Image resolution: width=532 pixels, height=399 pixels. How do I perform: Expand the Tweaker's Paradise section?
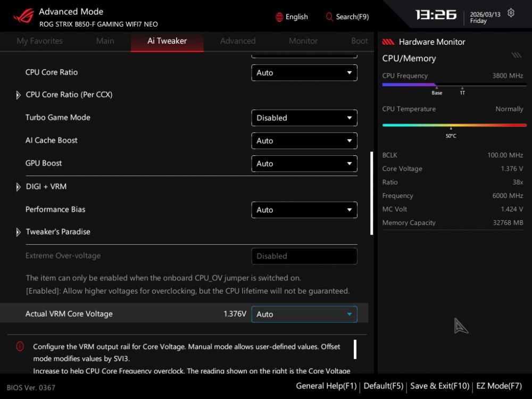pyautogui.click(x=19, y=232)
